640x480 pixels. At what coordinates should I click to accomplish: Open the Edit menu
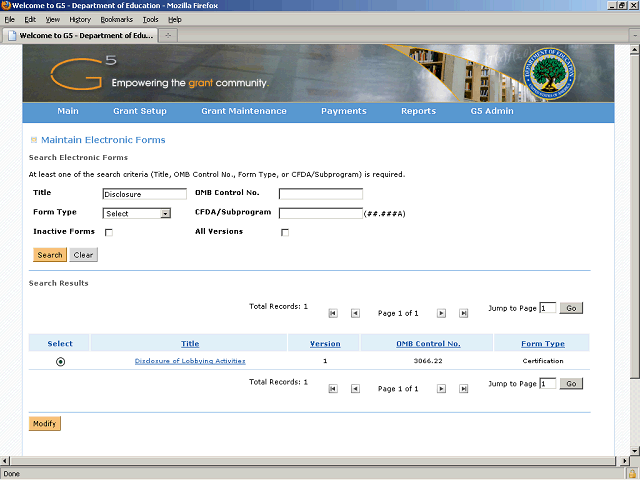pos(30,20)
